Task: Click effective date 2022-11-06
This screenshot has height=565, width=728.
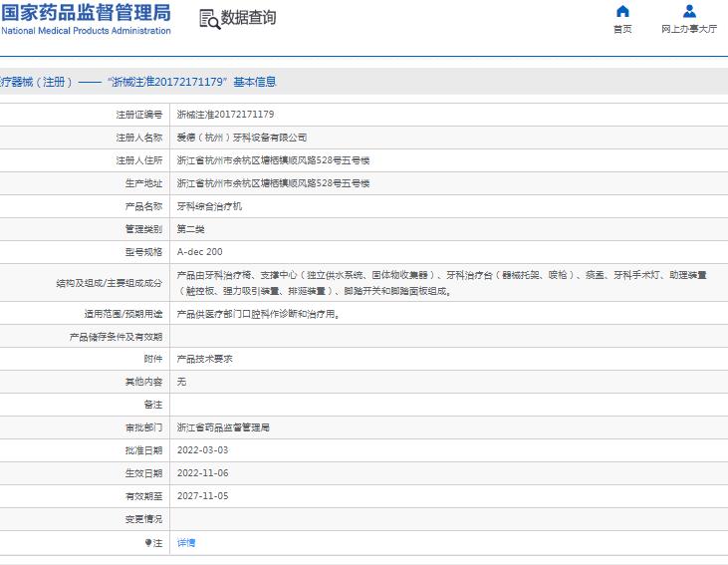Action: (202, 473)
